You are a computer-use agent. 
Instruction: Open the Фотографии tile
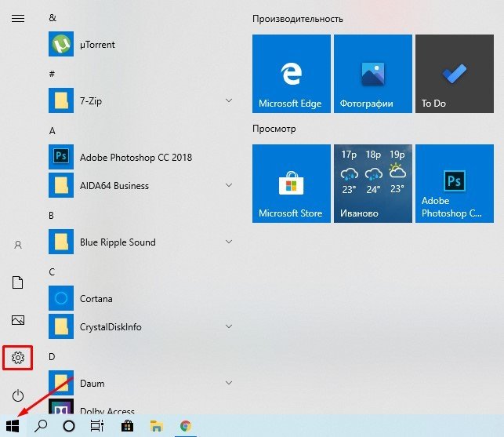373,74
